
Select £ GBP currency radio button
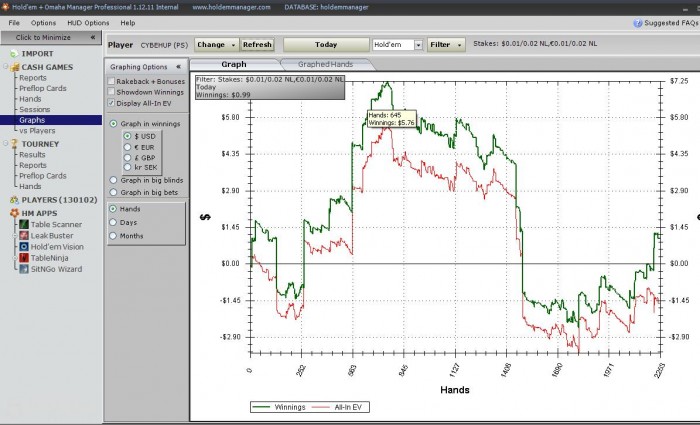(x=127, y=157)
